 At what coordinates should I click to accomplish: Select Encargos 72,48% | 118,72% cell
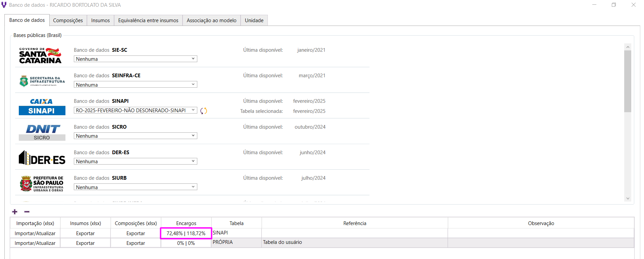(x=186, y=233)
